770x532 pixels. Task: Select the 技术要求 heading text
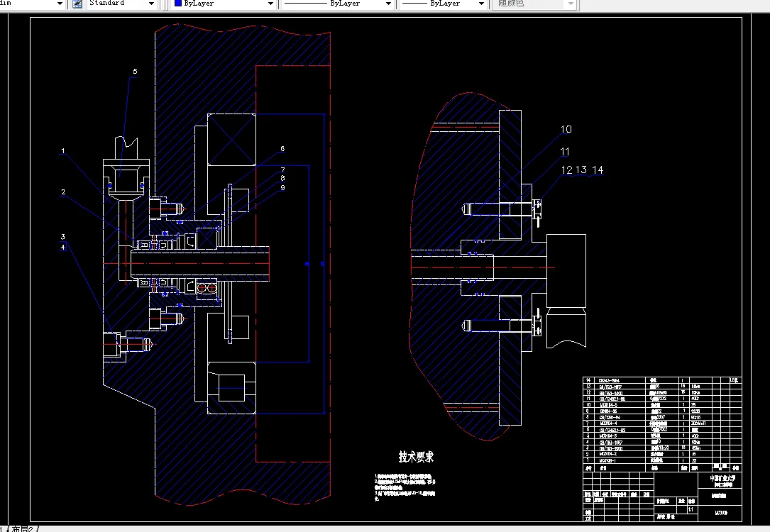(x=416, y=457)
